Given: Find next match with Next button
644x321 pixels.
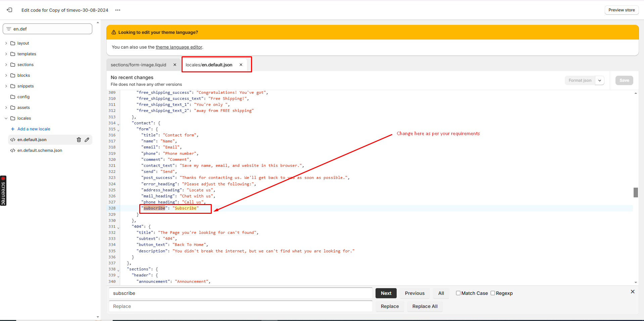Looking at the screenshot, I should click(386, 293).
